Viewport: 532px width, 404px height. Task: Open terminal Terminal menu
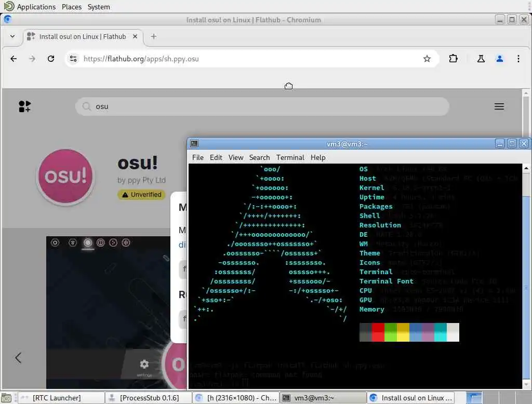click(x=290, y=157)
